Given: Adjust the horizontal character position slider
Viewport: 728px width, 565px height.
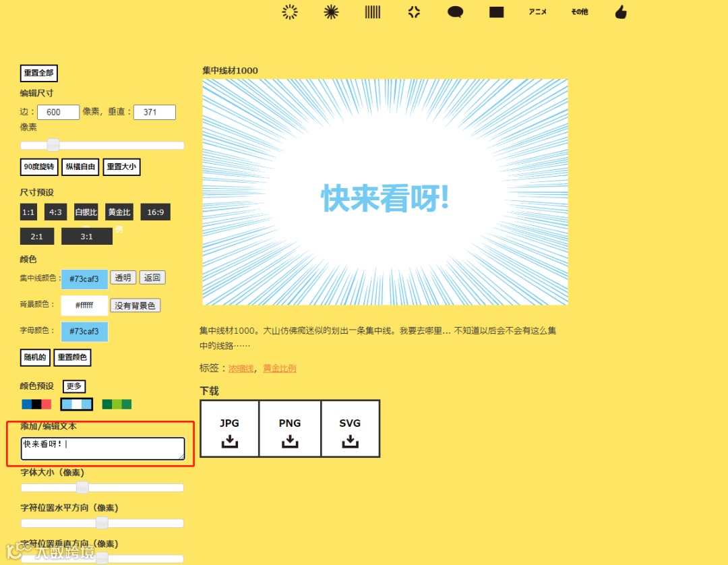Looking at the screenshot, I should point(102,523).
